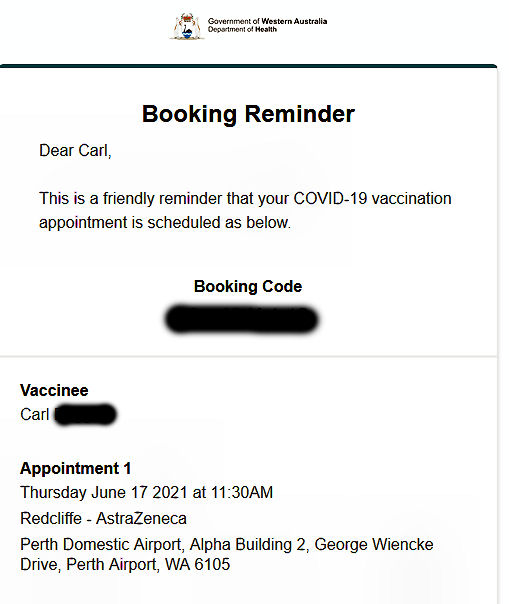The image size is (509, 604).
Task: Click the redacted surname next to Carl
Action: tap(85, 414)
